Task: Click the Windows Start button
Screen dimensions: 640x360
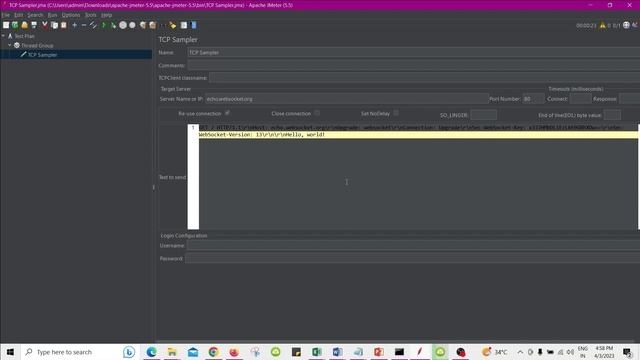Action: (x=10, y=352)
